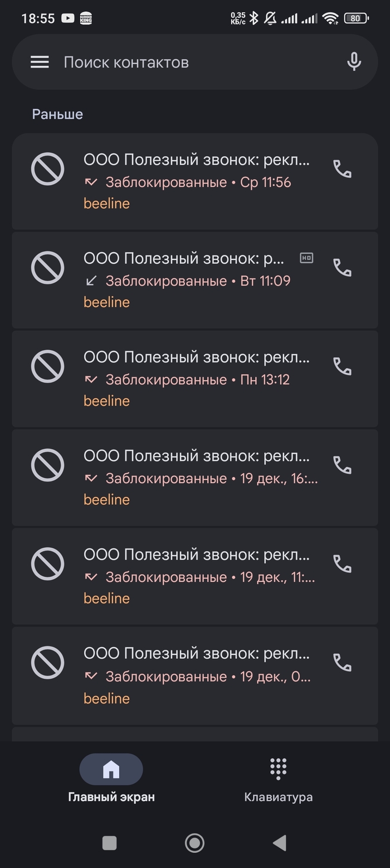This screenshot has height=868, width=390.
Task: Switch to the Клавиатура tab
Action: (x=278, y=779)
